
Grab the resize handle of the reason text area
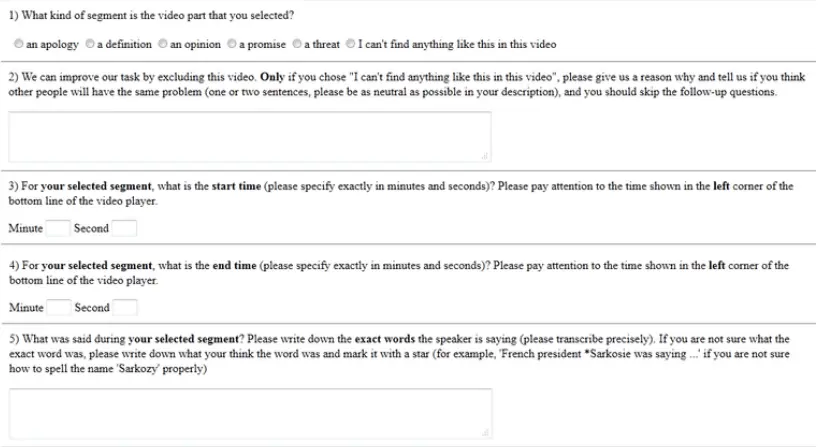(x=485, y=156)
